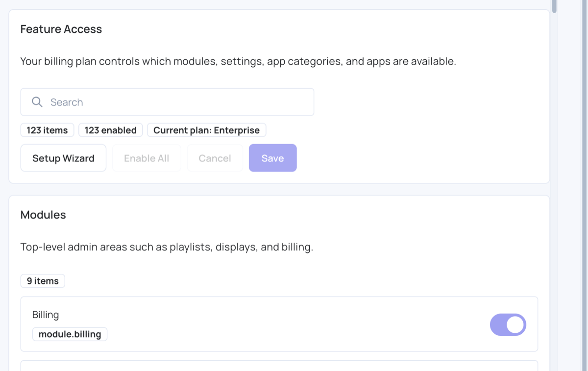588x371 pixels.
Task: Click the 123 items badge
Action: point(47,130)
